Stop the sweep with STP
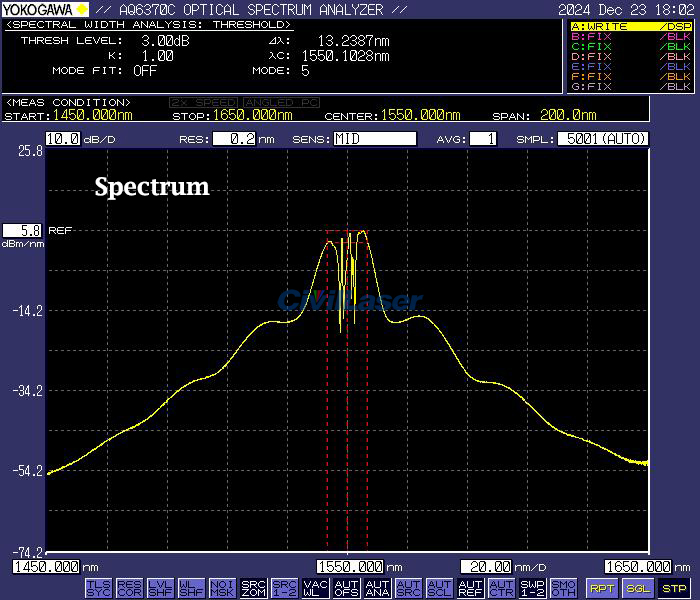Image resolution: width=700 pixels, height=600 pixels. [674, 588]
